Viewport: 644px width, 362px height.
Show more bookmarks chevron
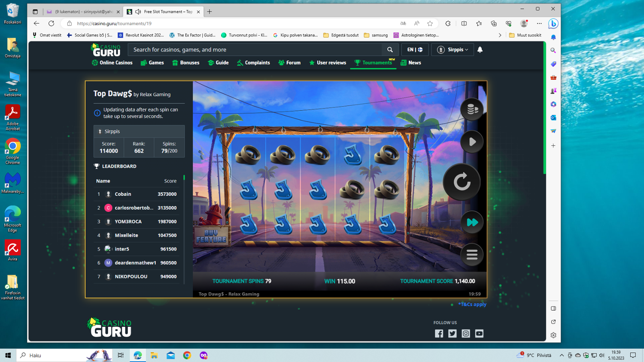tap(500, 35)
